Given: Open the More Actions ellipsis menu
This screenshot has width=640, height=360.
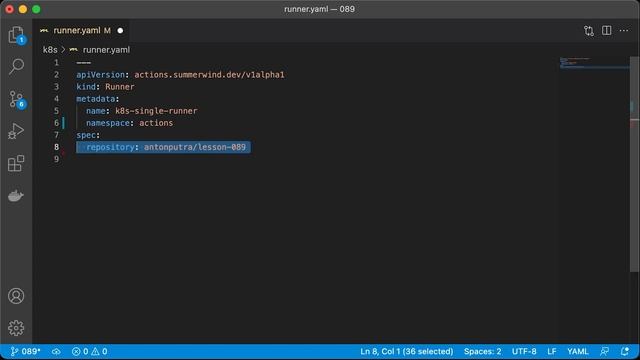Looking at the screenshot, I should point(624,31).
